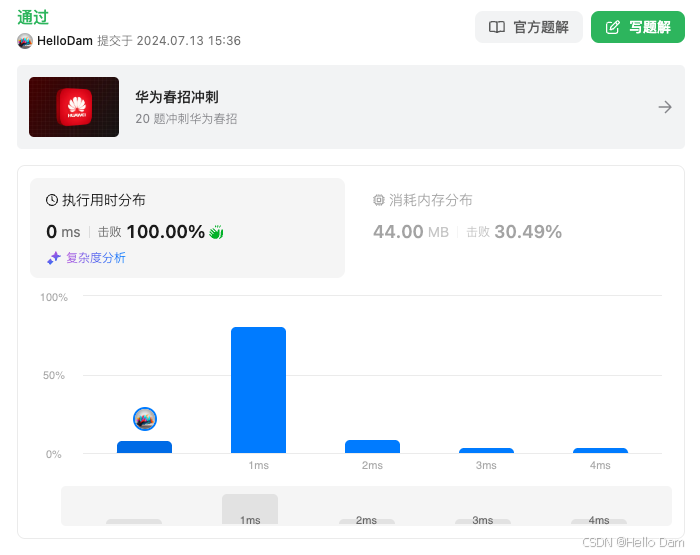Click the chip icon beside 消耗内存分布

pyautogui.click(x=379, y=200)
